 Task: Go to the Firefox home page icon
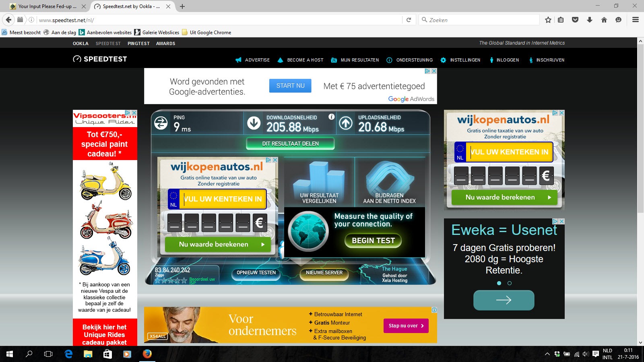tap(604, 20)
